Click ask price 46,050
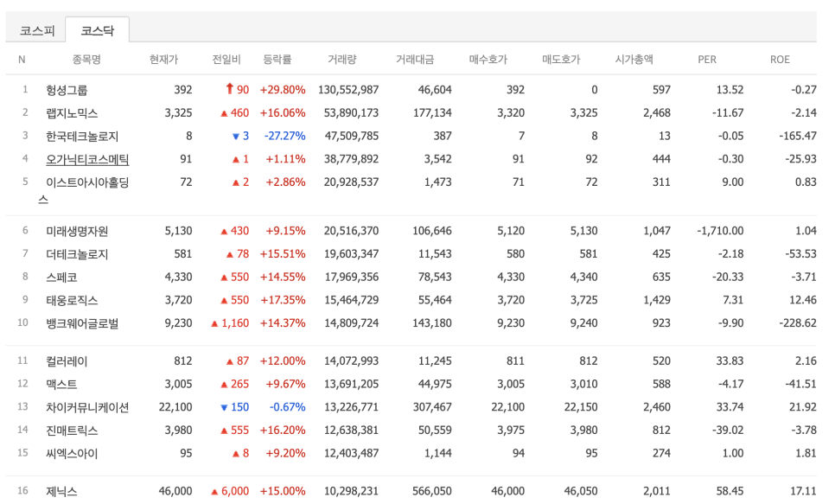The image size is (835, 504). tap(581, 491)
